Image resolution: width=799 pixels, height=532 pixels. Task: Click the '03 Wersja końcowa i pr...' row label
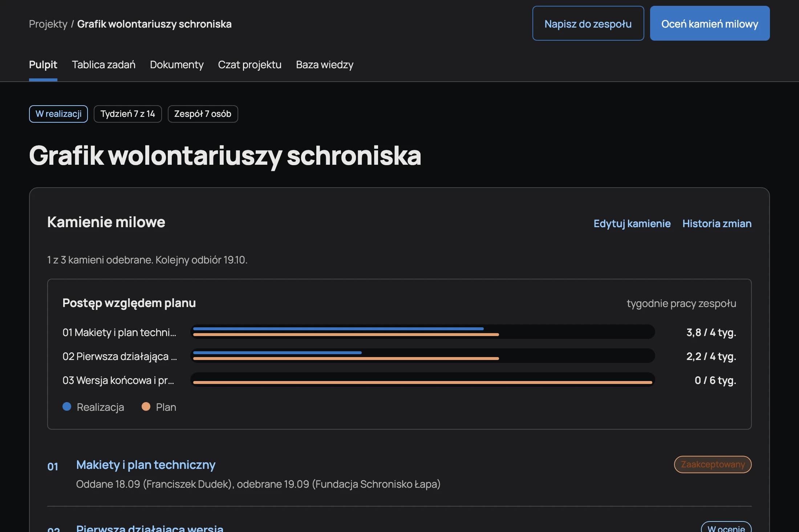[118, 380]
